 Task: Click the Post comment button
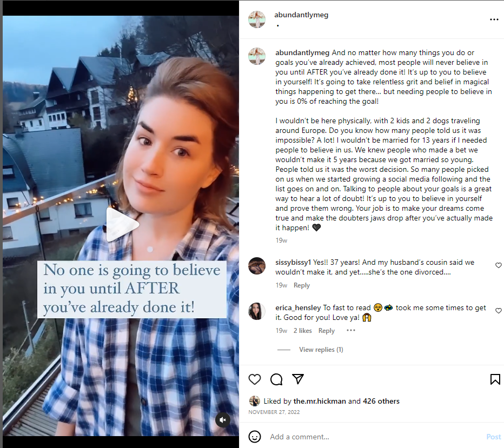pos(493,437)
